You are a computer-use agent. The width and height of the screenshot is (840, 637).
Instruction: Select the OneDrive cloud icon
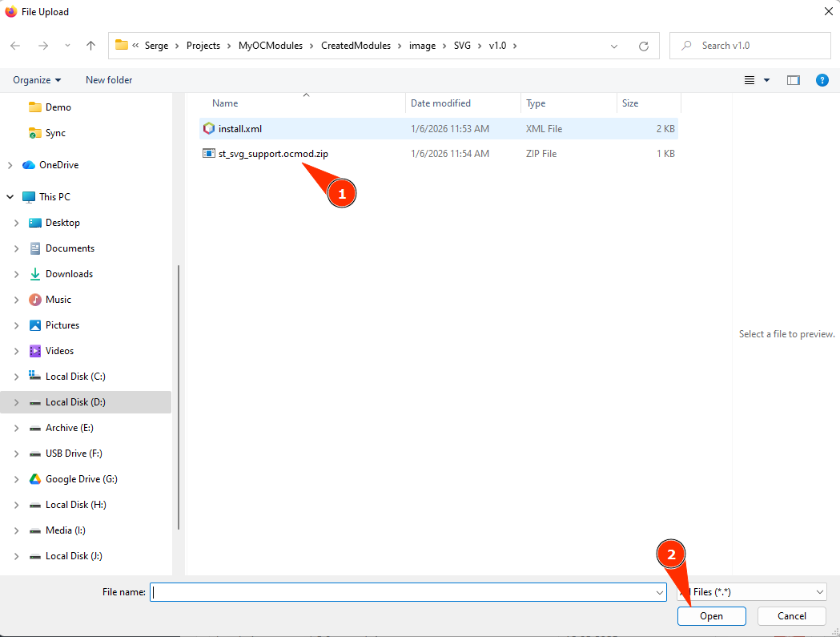point(28,165)
